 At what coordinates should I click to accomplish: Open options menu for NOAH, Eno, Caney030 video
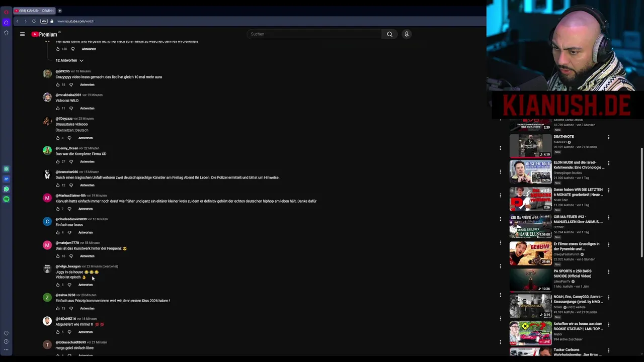608,298
